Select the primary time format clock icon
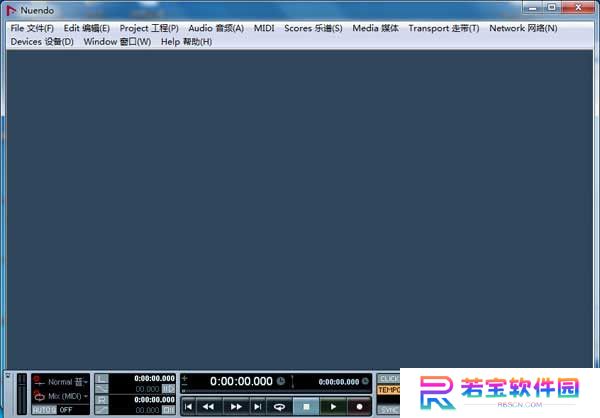The width and height of the screenshot is (600, 418). point(280,381)
